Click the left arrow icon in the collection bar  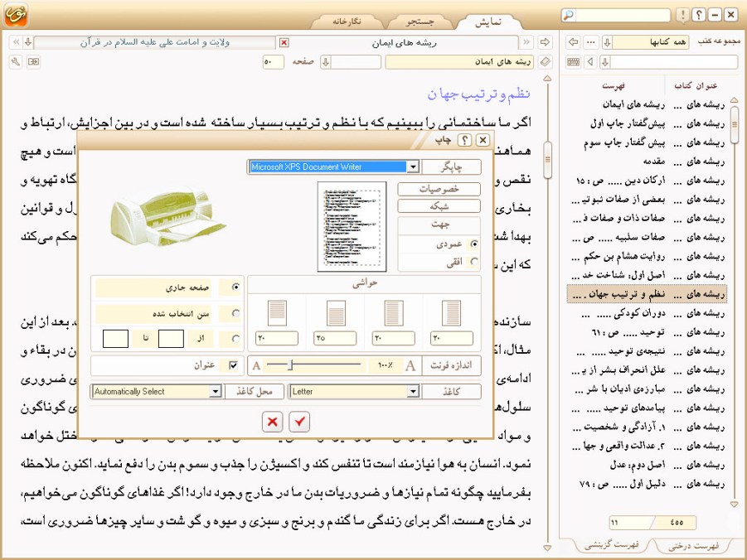pos(574,42)
